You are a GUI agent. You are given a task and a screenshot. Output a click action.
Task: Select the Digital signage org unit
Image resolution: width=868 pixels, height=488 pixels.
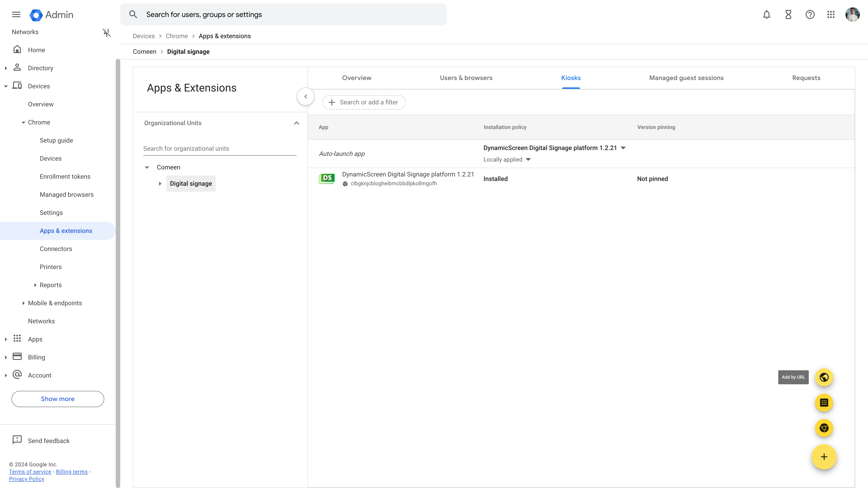click(x=191, y=183)
